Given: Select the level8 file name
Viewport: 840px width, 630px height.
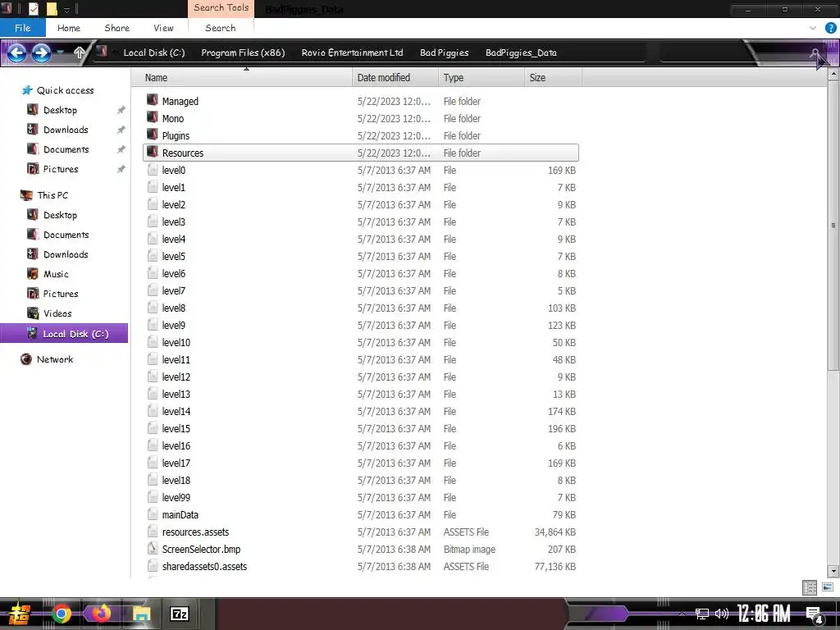Looking at the screenshot, I should (x=174, y=308).
